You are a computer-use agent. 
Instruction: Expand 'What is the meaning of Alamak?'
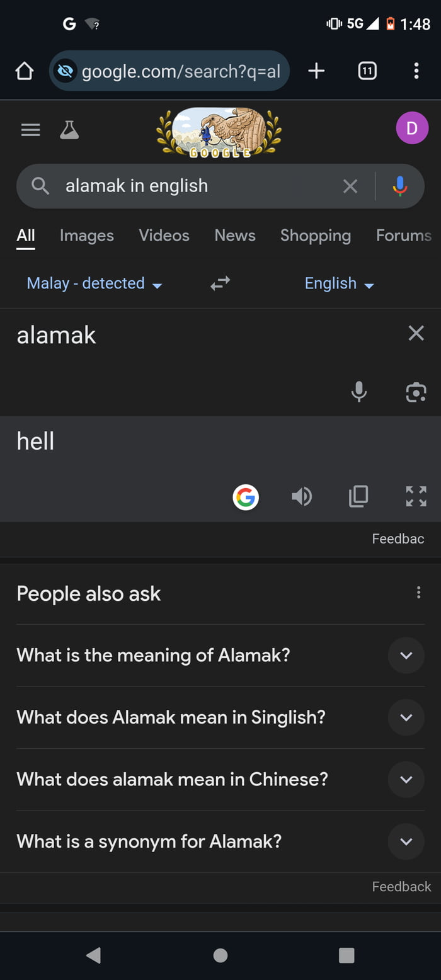pyautogui.click(x=406, y=655)
